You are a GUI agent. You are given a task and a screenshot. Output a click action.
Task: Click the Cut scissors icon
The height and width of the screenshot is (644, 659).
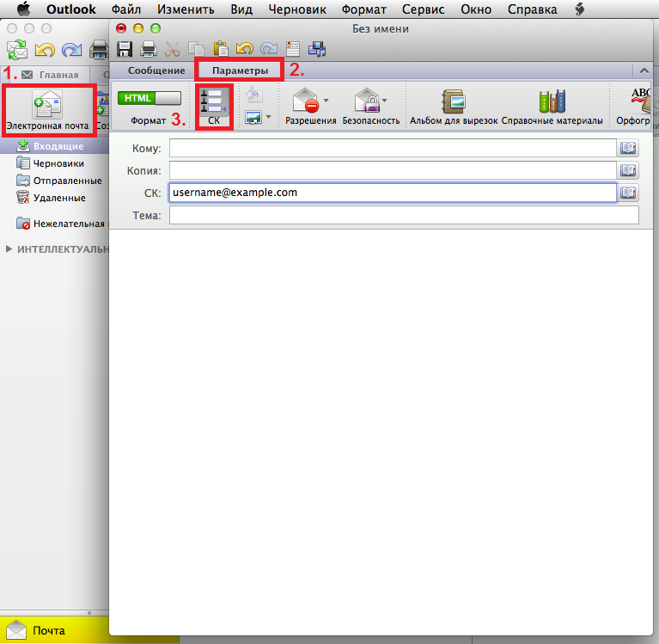click(172, 49)
